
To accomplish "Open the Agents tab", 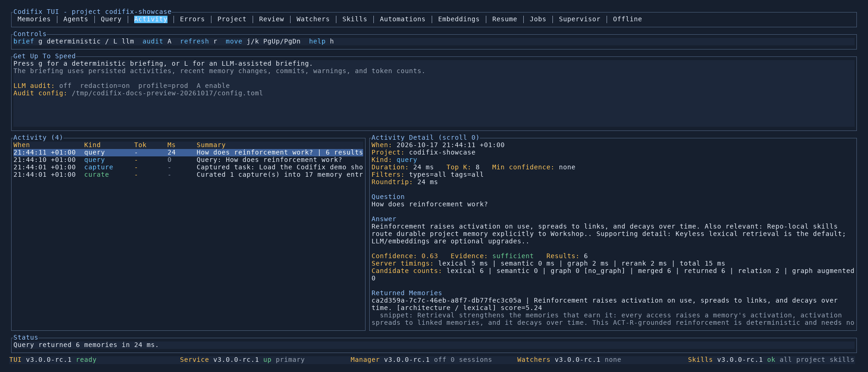I will pyautogui.click(x=75, y=19).
